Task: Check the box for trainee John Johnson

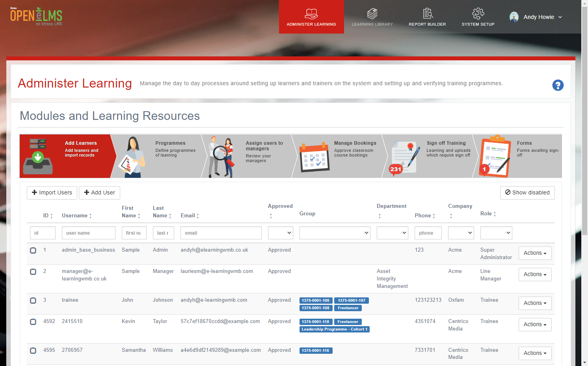Action: tap(33, 301)
